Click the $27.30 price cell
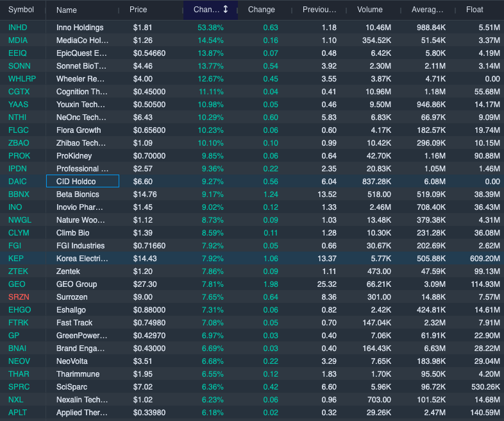 [x=145, y=284]
